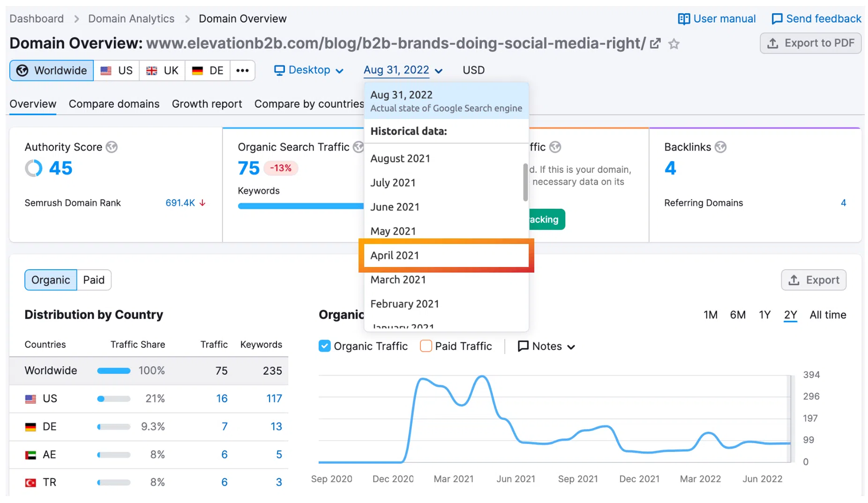Open more countries ellipsis menu
Image resolution: width=868 pixels, height=503 pixels.
tap(242, 70)
